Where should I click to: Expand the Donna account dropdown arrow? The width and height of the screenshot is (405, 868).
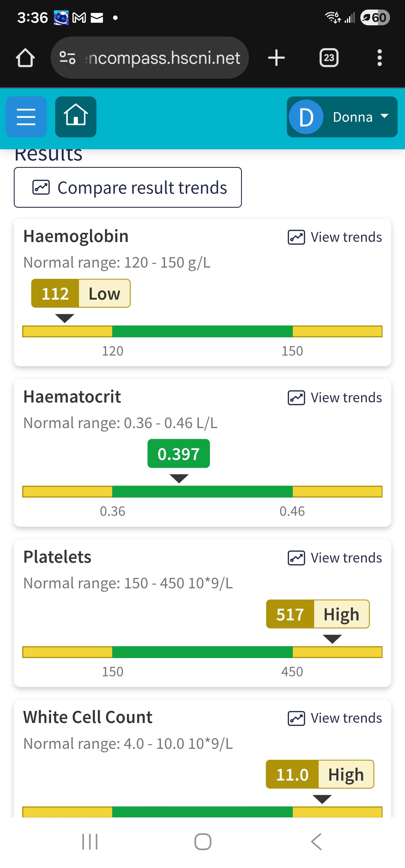click(384, 116)
